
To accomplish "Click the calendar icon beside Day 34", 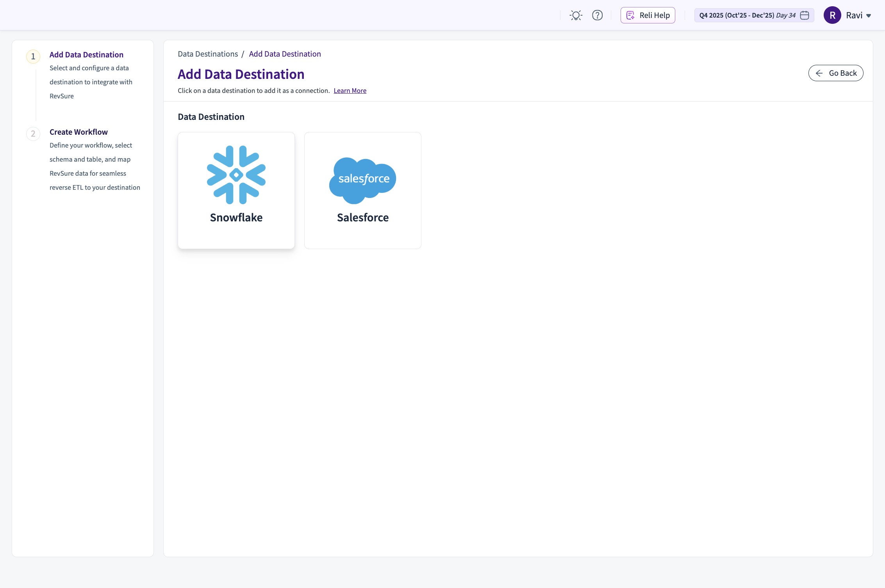I will 805,15.
